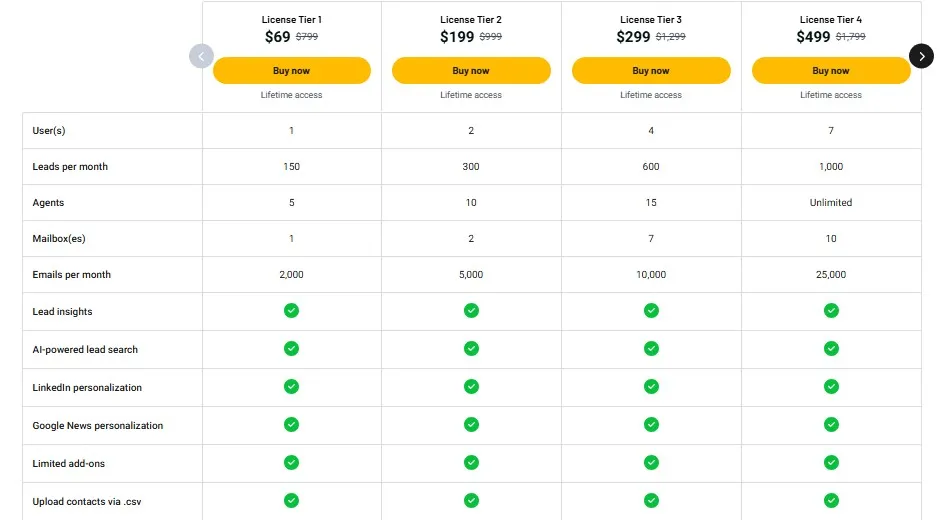
Task: Click Tier 3 LinkedIn personalization checkmark
Action: pos(651,387)
